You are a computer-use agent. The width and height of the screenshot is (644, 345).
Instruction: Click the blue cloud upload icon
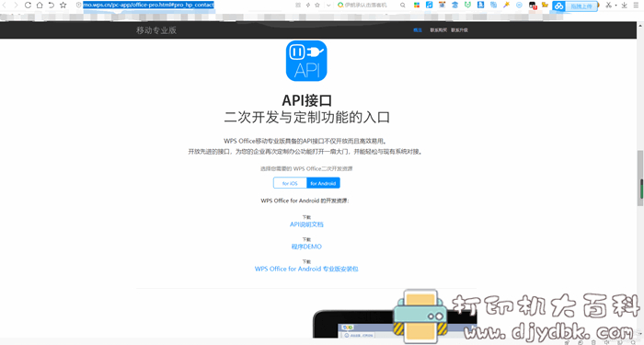click(x=558, y=6)
